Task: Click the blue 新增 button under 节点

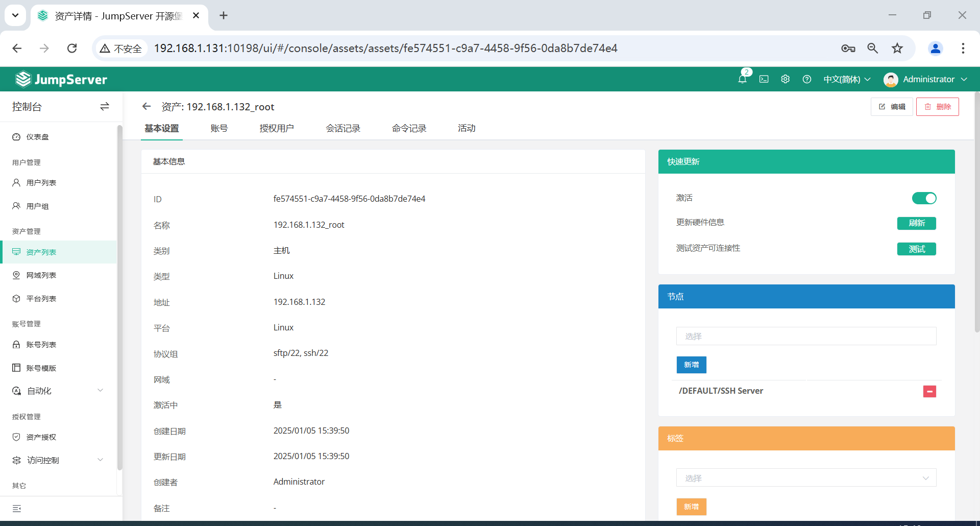Action: click(692, 365)
